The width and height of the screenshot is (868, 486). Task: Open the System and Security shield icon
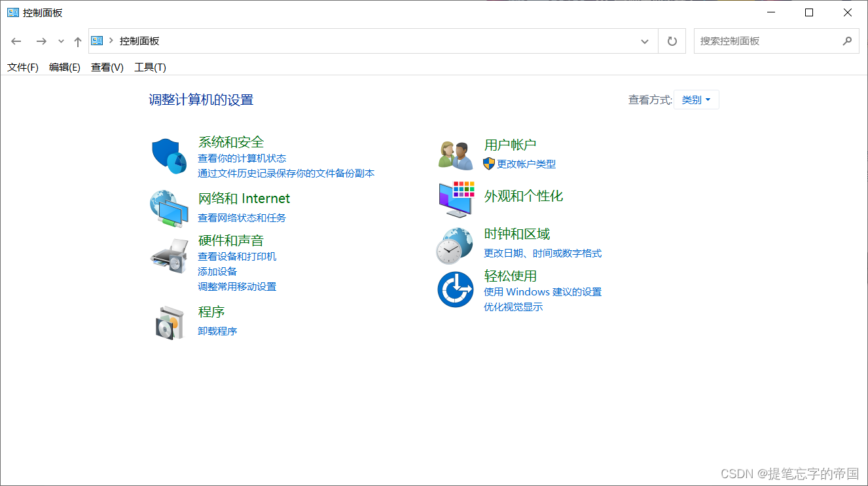(170, 156)
